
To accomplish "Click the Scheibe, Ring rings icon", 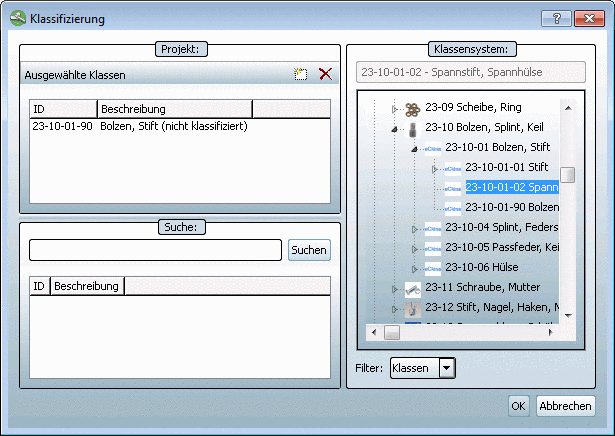I will click(x=413, y=109).
